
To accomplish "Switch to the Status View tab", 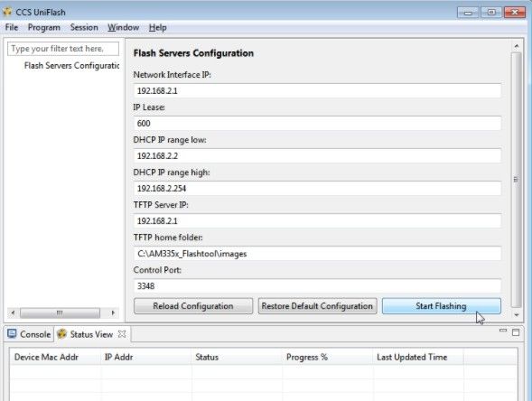I will [91, 334].
